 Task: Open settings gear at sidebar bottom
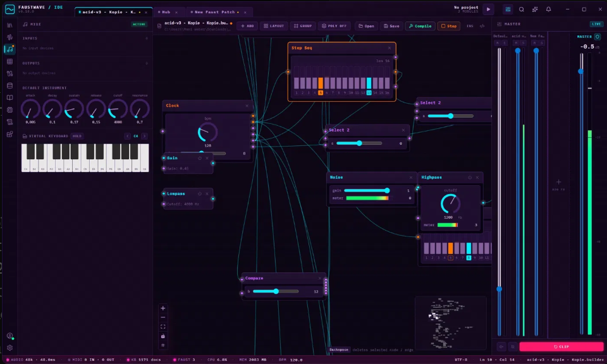9,348
